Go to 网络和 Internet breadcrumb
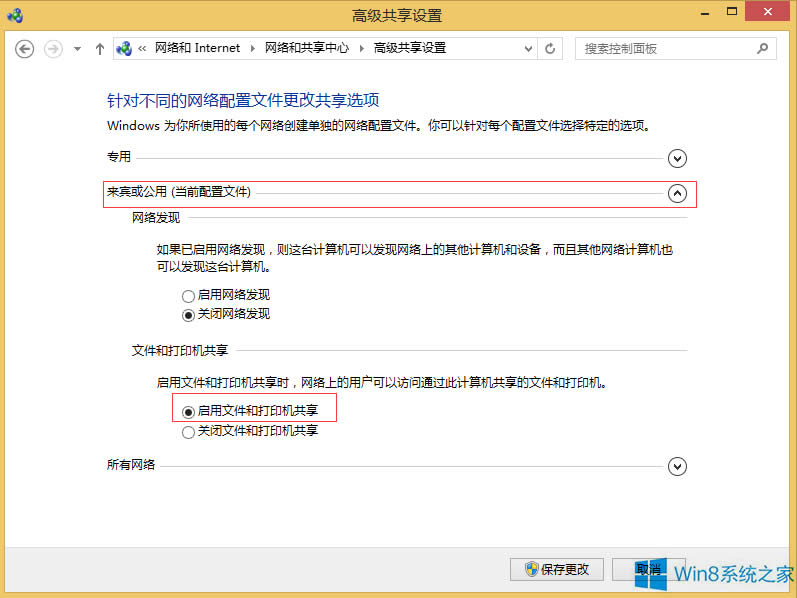 (197, 48)
